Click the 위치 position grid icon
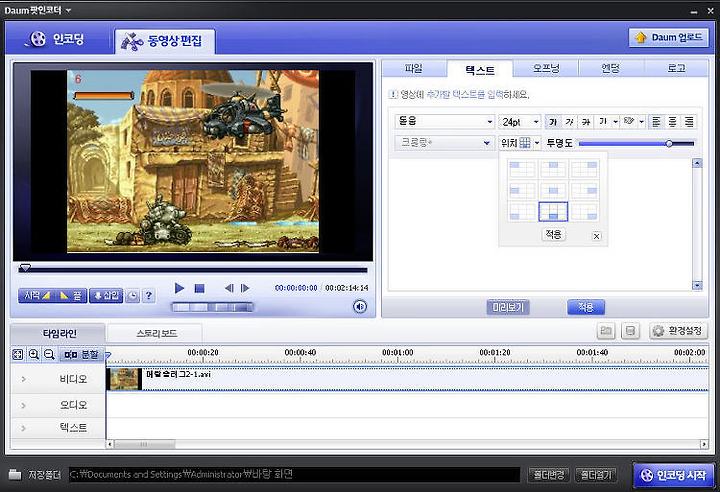The width and height of the screenshot is (720, 492). pyautogui.click(x=524, y=143)
